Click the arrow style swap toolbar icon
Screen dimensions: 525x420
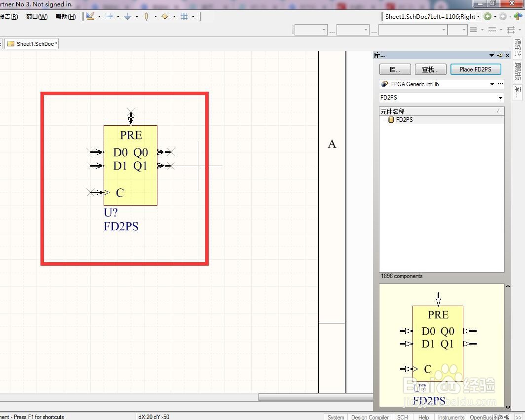511,30
